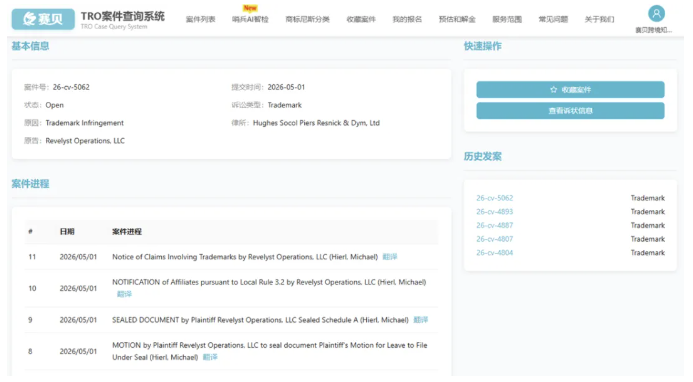693x382 pixels.
Task: Click Trademark label beside 26-cv-4893
Action: coord(647,212)
